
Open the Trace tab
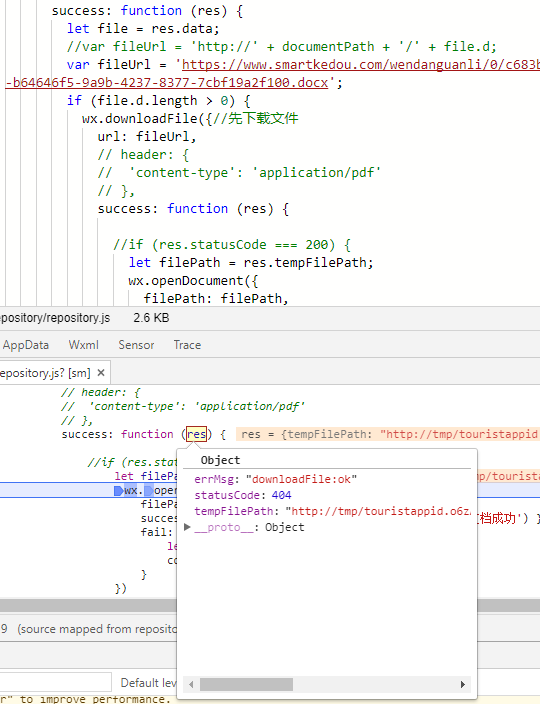[187, 345]
